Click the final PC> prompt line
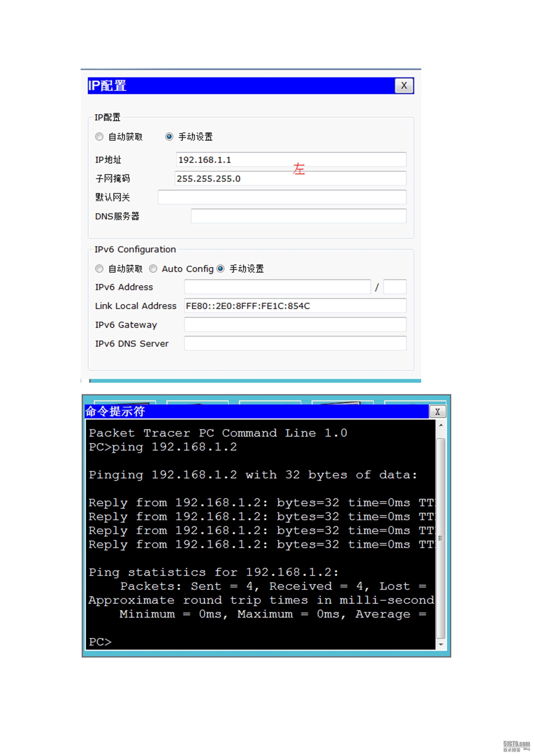This screenshot has height=756, width=534. (100, 642)
